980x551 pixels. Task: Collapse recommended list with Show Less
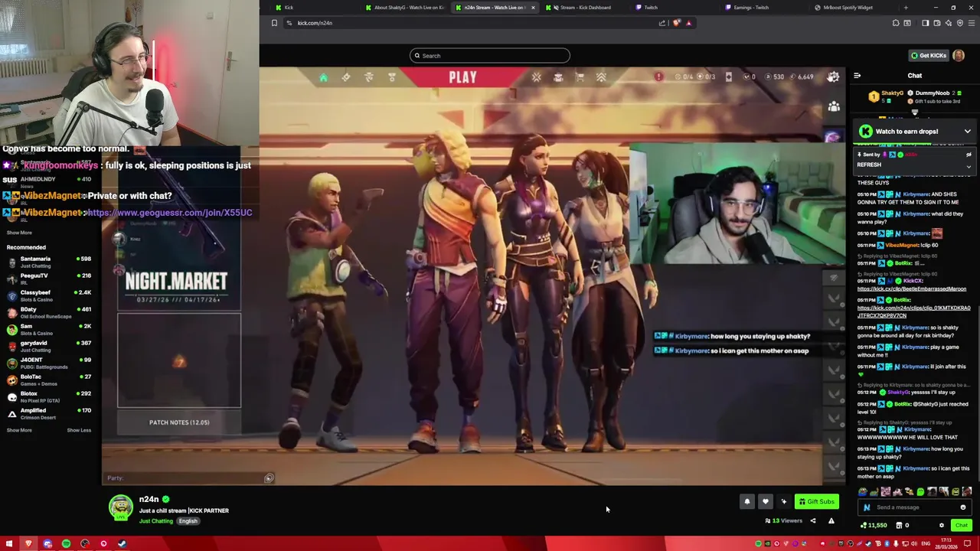(79, 430)
